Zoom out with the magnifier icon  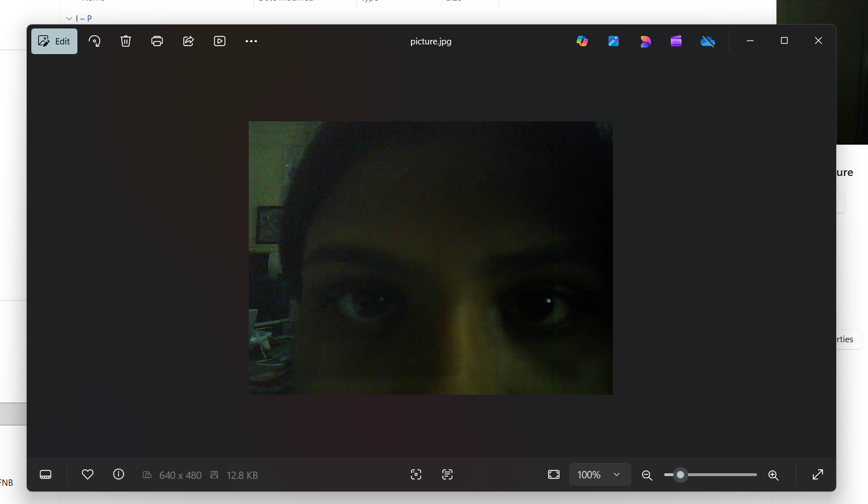pyautogui.click(x=647, y=474)
